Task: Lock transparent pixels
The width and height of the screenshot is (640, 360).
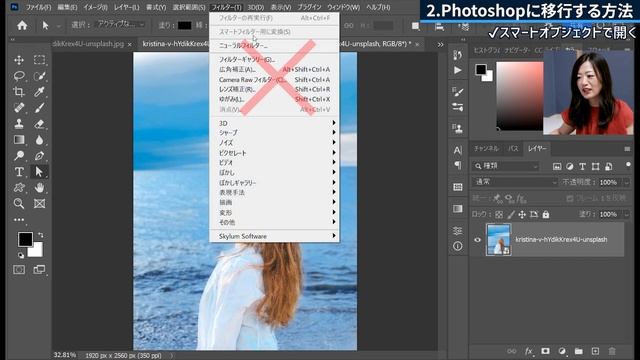Action: [x=499, y=214]
